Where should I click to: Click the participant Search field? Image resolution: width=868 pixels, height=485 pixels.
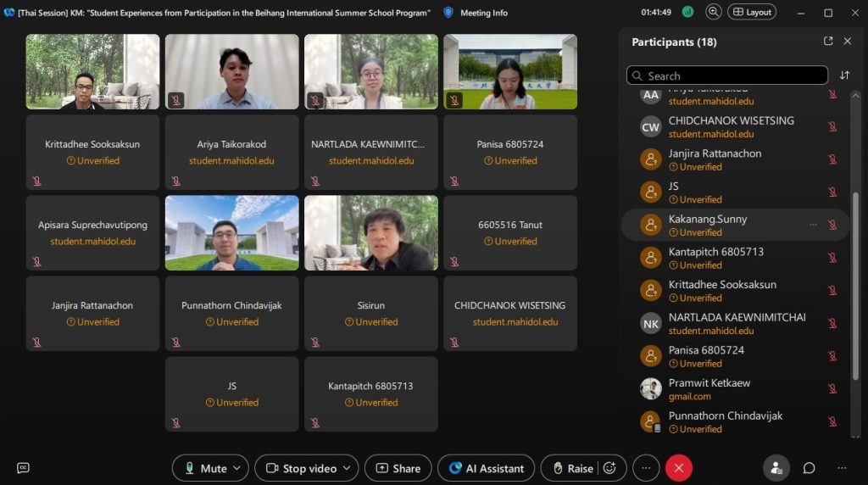[x=726, y=75]
